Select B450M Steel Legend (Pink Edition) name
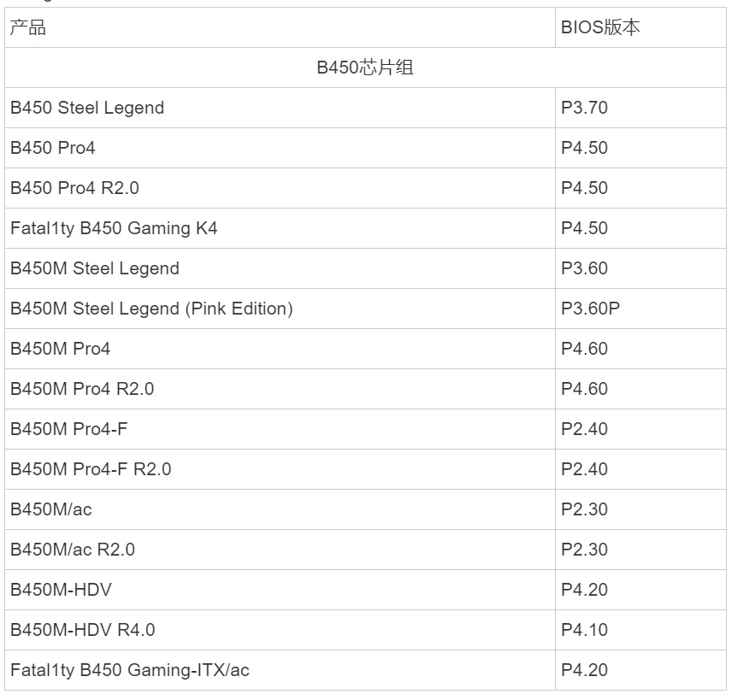Viewport: 732px width, 700px height. (x=151, y=309)
